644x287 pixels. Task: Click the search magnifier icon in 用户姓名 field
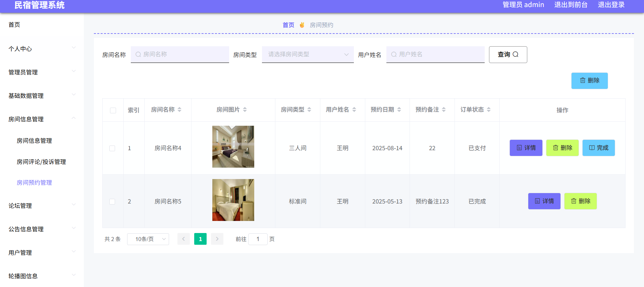394,54
